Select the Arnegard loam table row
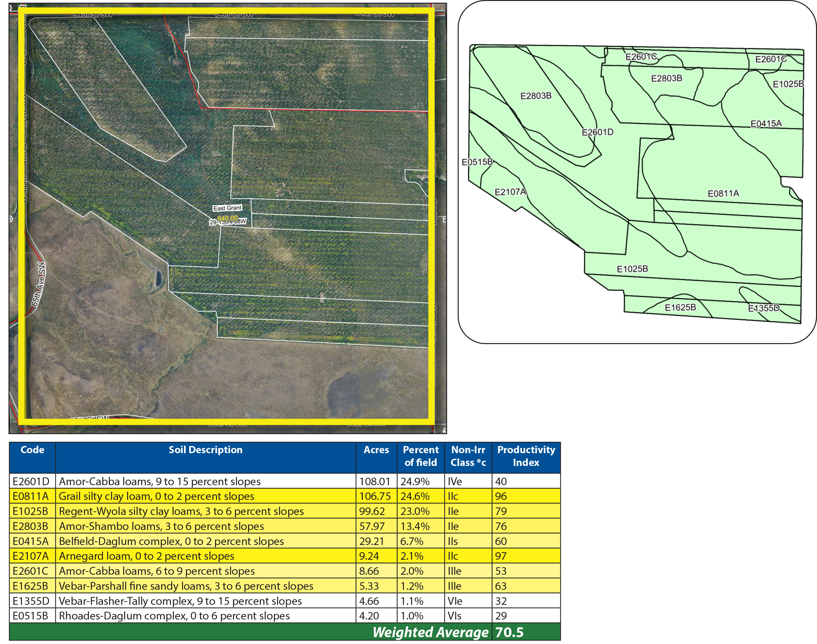This screenshot has height=644, width=817. [x=147, y=556]
